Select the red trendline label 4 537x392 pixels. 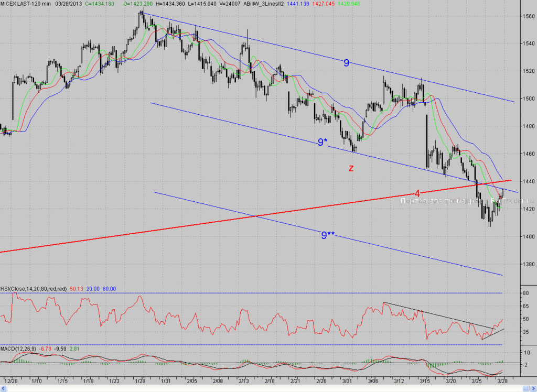point(417,193)
